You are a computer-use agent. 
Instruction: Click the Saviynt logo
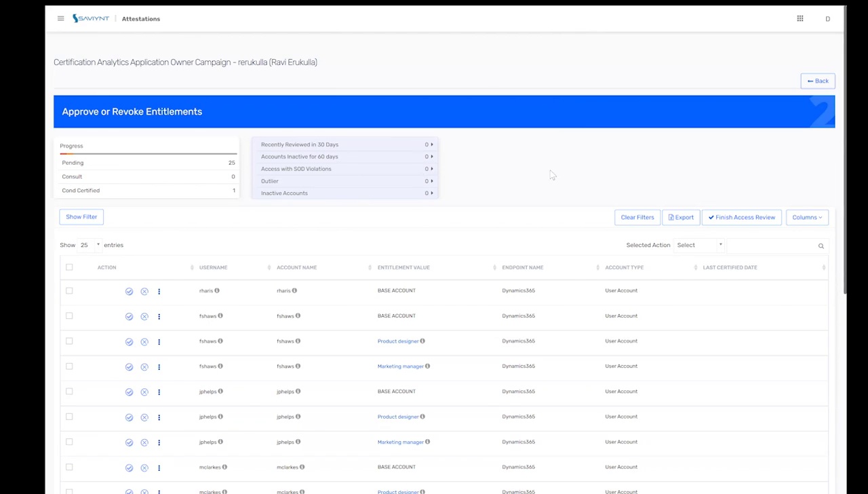click(x=91, y=18)
